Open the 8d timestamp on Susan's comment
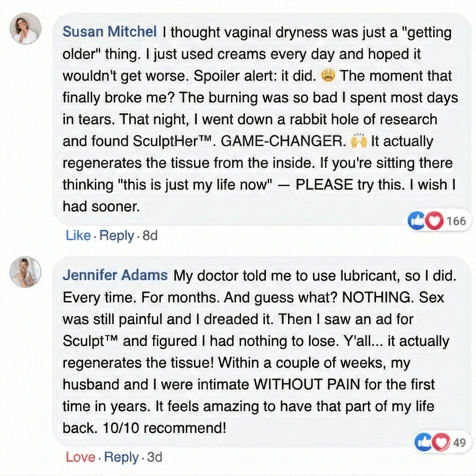This screenshot has width=476, height=476. pos(150,235)
